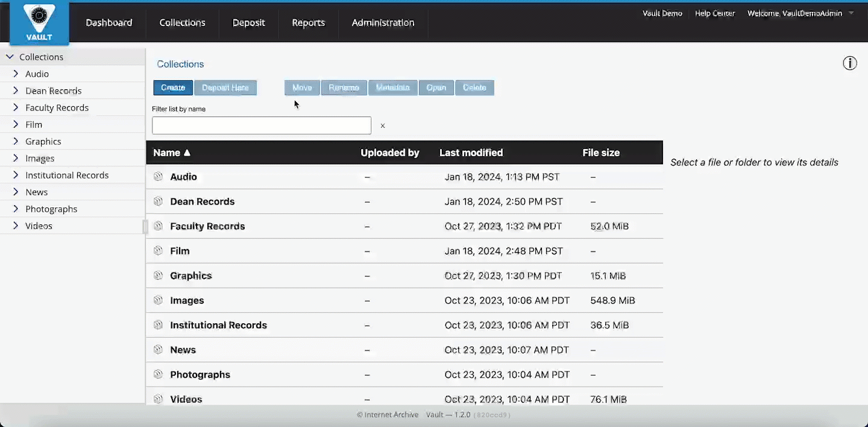868x427 pixels.
Task: Collapse the Collections root tree node
Action: [x=10, y=57]
